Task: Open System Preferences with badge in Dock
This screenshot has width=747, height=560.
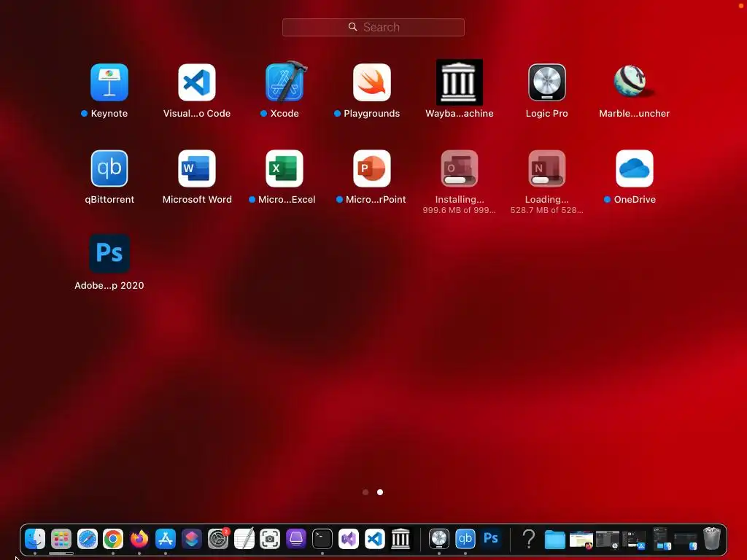Action: (x=218, y=539)
